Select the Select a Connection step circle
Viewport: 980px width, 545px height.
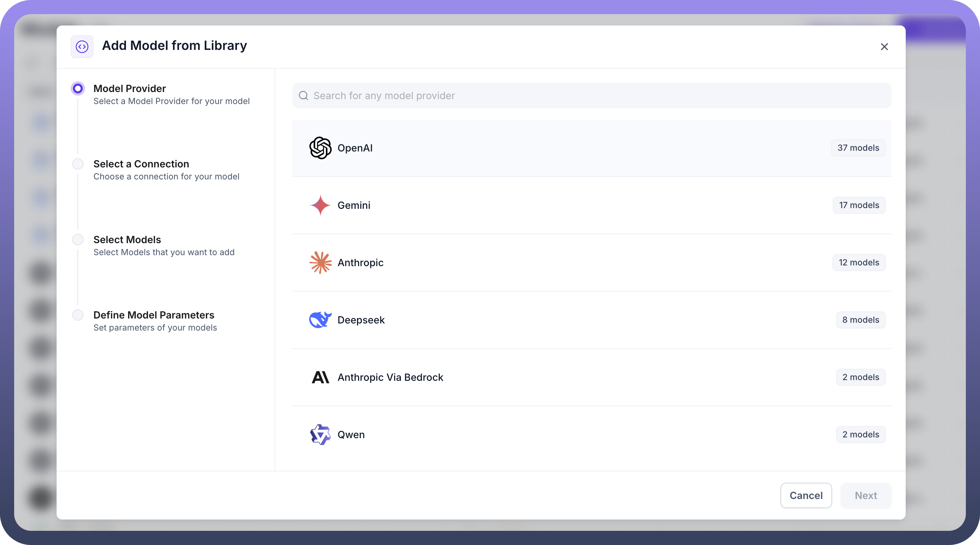pos(77,164)
